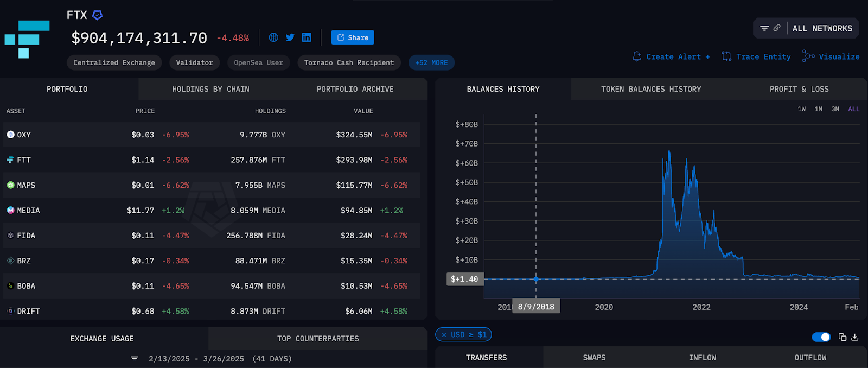Open the FTX LinkedIn icon
This screenshot has width=868, height=368.
pos(307,37)
